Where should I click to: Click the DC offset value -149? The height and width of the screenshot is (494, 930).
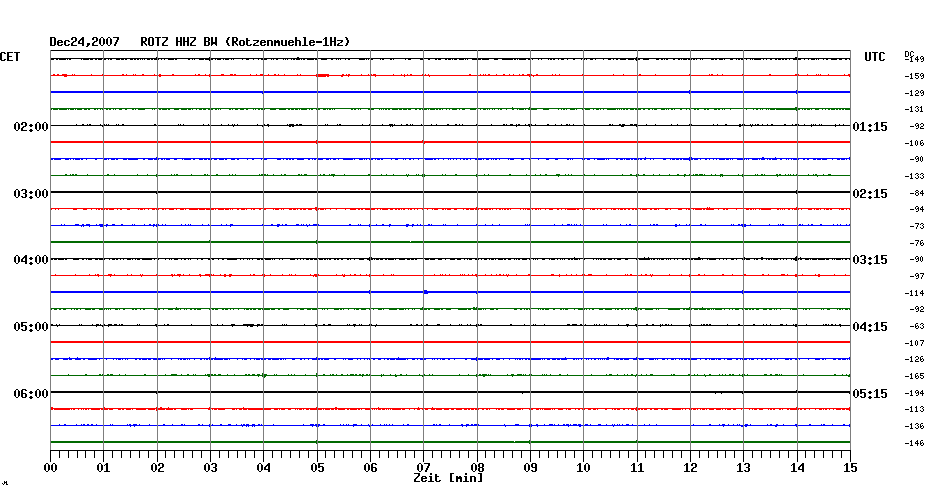[x=915, y=60]
